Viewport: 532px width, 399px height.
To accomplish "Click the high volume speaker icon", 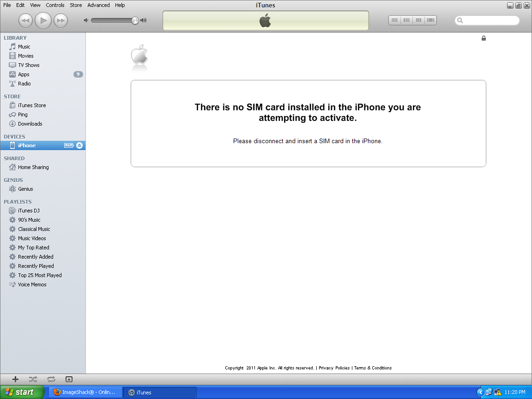I will point(144,20).
